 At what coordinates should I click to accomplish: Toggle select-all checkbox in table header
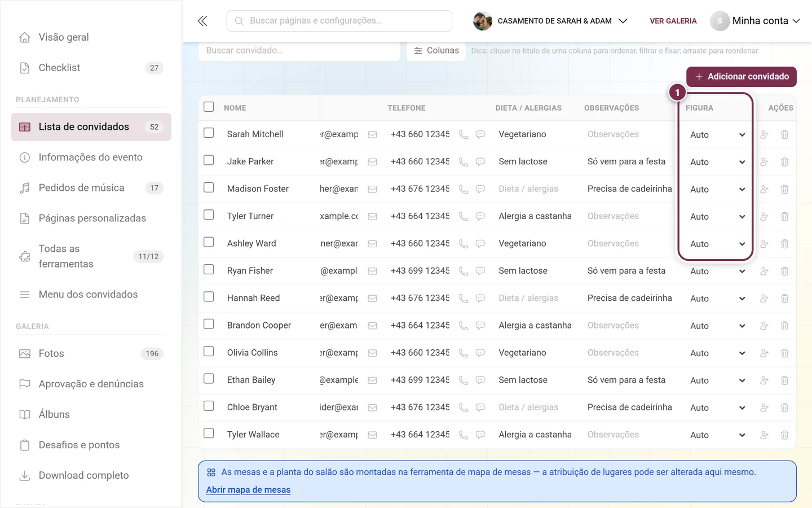tap(209, 107)
